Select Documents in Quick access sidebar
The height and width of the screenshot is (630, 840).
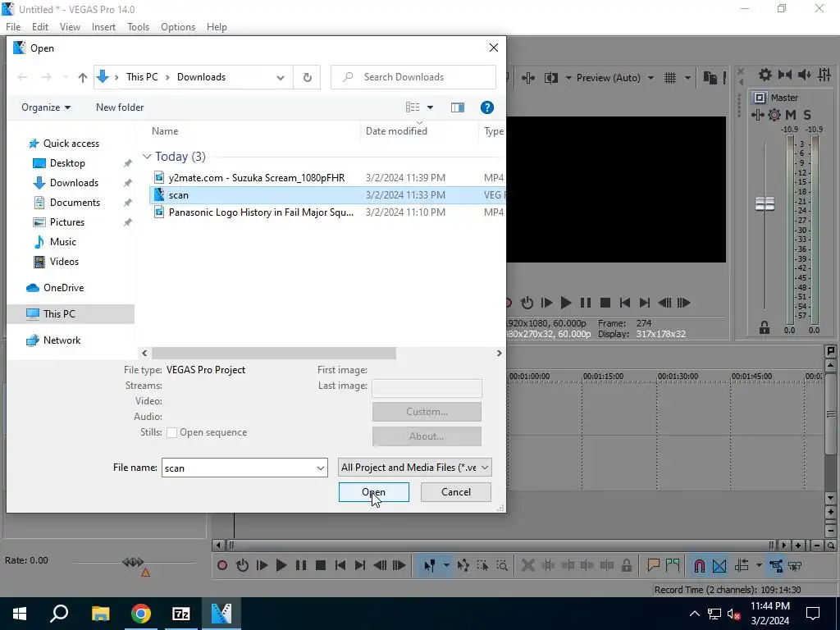click(75, 203)
